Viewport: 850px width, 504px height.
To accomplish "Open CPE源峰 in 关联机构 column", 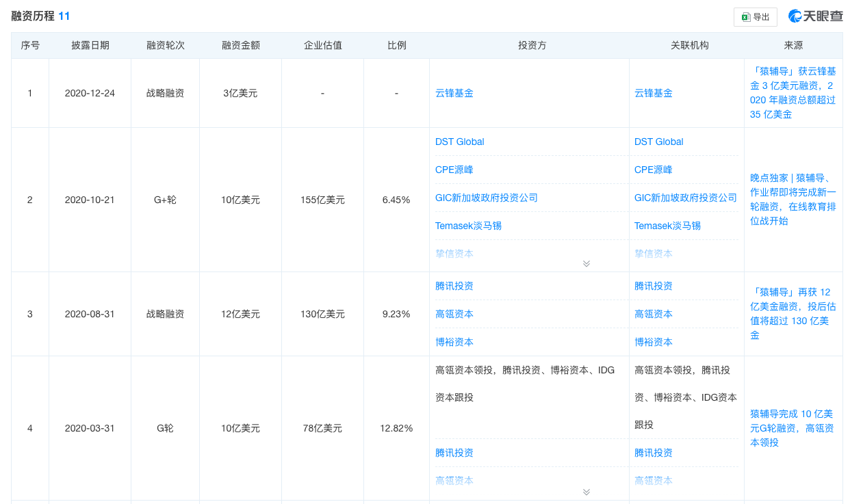I will coord(654,170).
